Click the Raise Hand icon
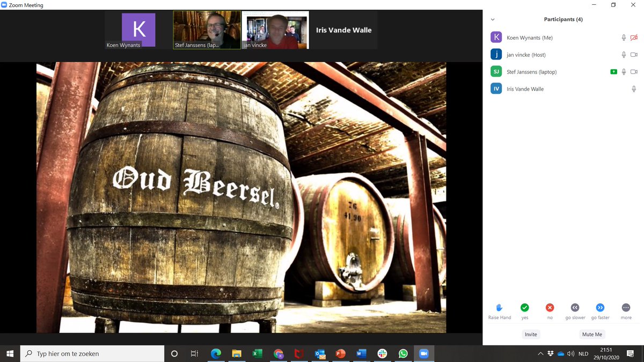 (x=499, y=307)
